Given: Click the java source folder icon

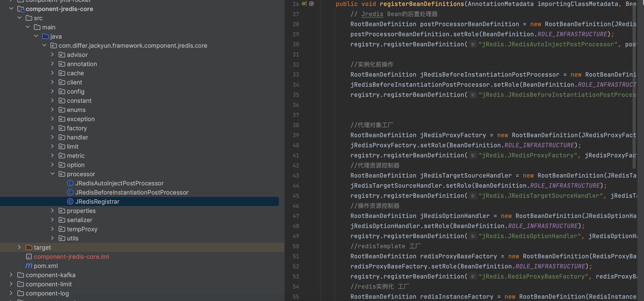Looking at the screenshot, I should point(45,36).
